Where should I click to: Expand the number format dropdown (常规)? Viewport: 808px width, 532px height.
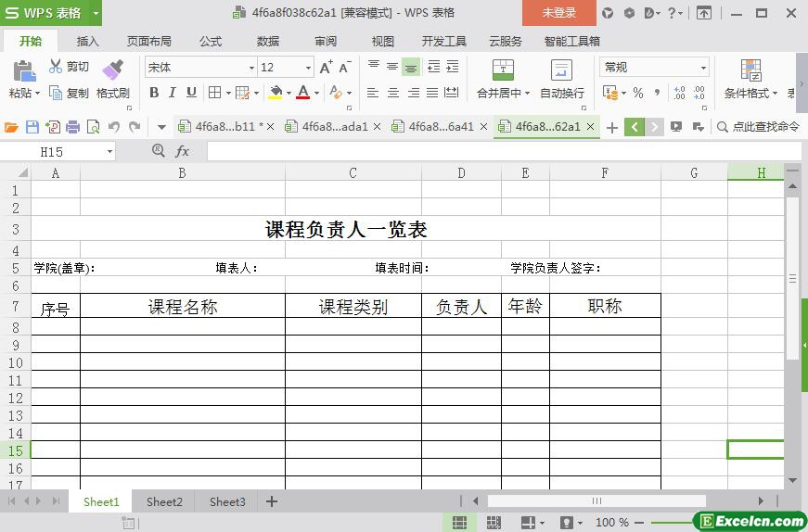pyautogui.click(x=703, y=68)
